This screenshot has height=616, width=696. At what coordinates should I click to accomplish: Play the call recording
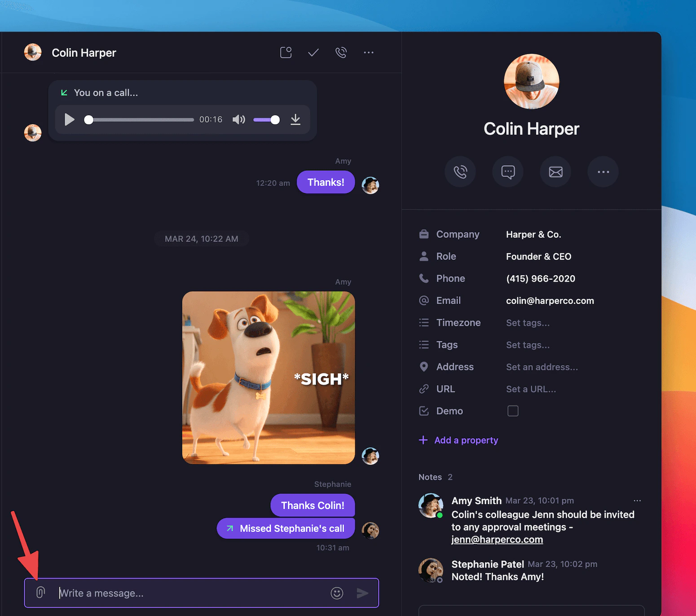[x=69, y=119]
